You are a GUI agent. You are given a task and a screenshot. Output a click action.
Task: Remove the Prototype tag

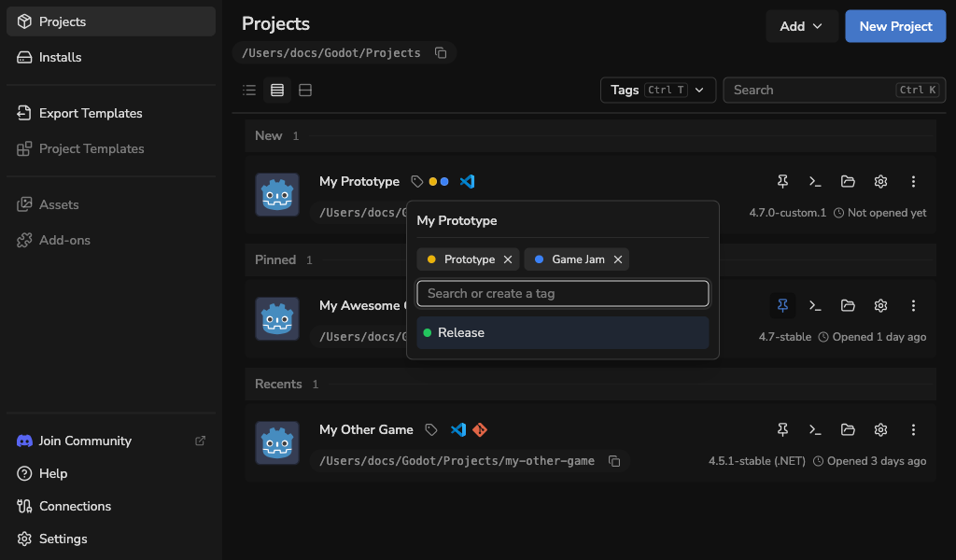(x=508, y=259)
